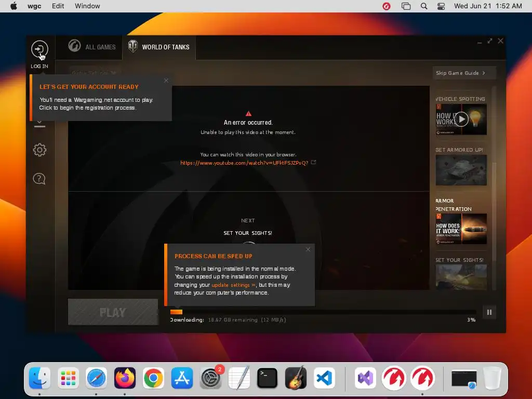Click the red status icon in the menu bar
Viewport: 532px width, 399px height.
386,6
